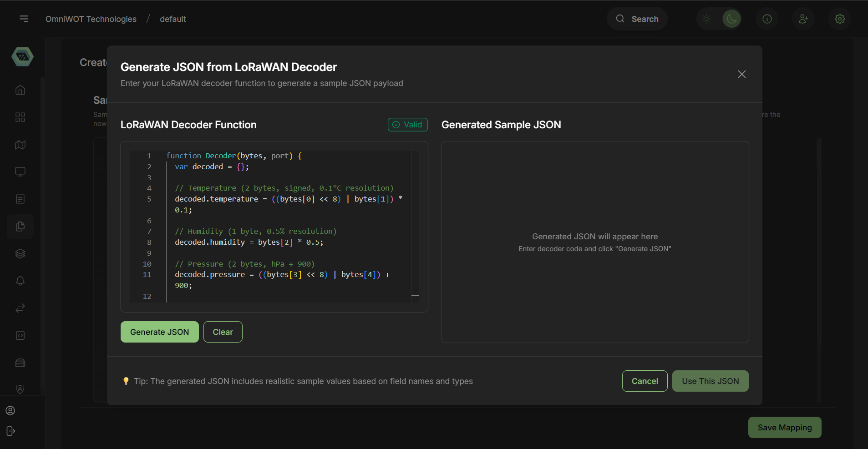This screenshot has width=868, height=449.
Task: Select the default workspace breadcrumb
Action: (x=173, y=19)
